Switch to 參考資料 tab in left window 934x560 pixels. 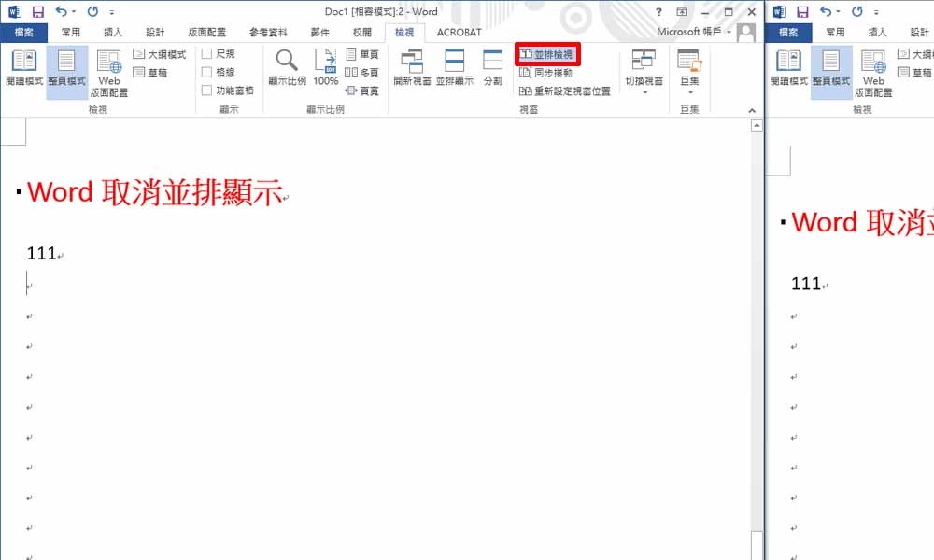pyautogui.click(x=268, y=32)
